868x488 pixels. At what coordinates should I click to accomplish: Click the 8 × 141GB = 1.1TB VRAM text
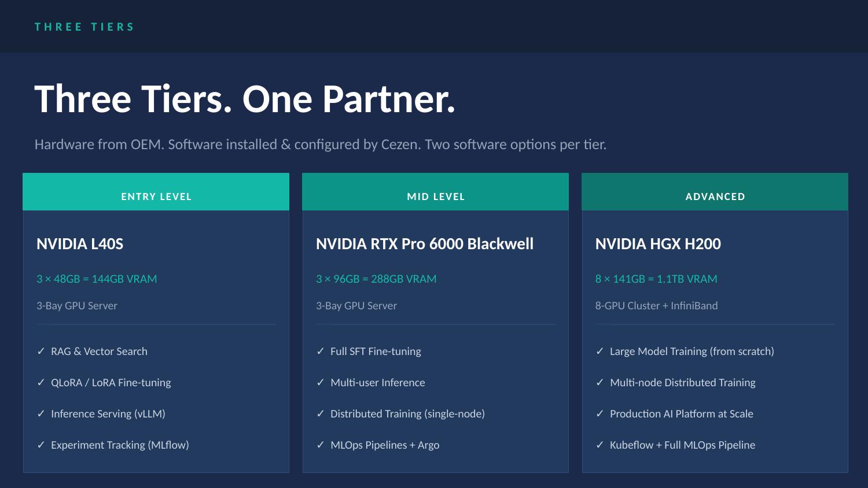(656, 279)
